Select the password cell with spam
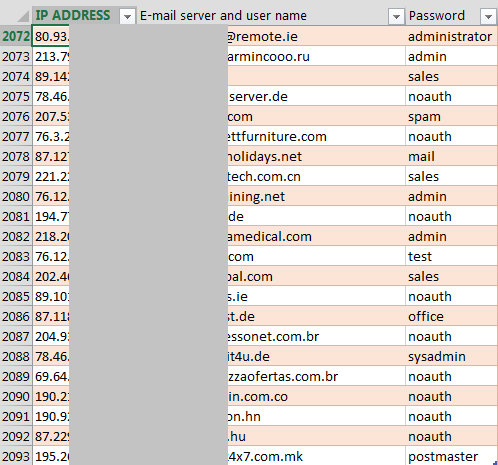The height and width of the screenshot is (465, 498). 451,116
